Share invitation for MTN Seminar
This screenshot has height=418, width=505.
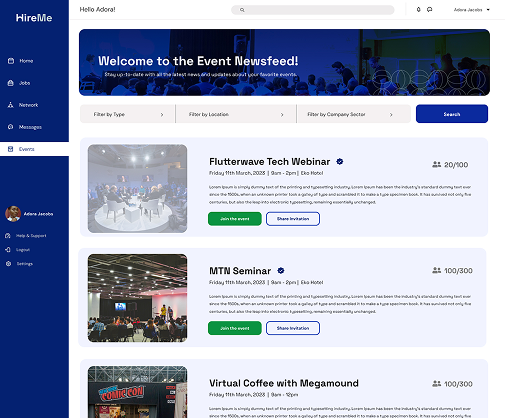tap(293, 328)
